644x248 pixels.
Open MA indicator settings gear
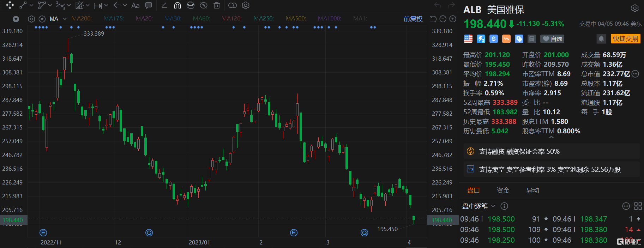(31, 19)
